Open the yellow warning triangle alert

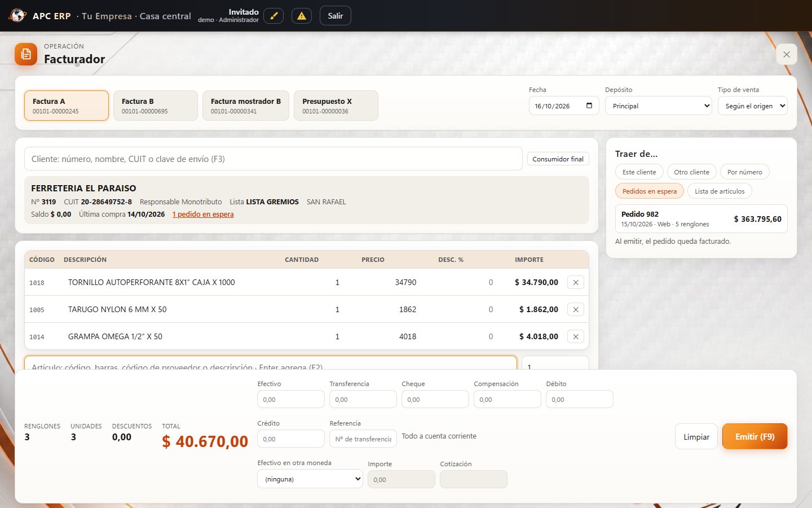tap(302, 16)
